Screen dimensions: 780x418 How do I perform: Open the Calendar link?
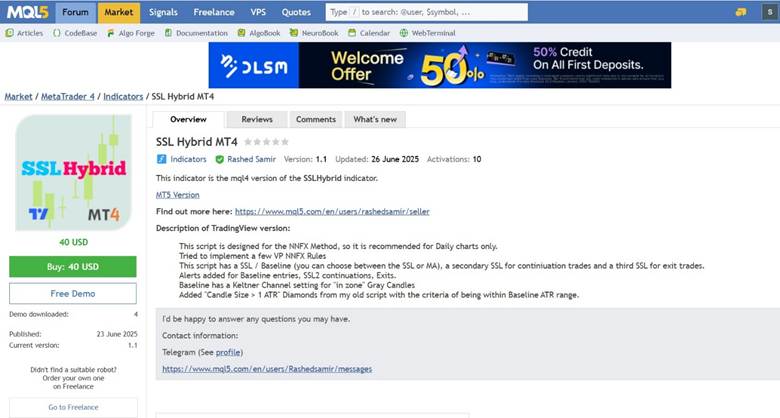375,33
